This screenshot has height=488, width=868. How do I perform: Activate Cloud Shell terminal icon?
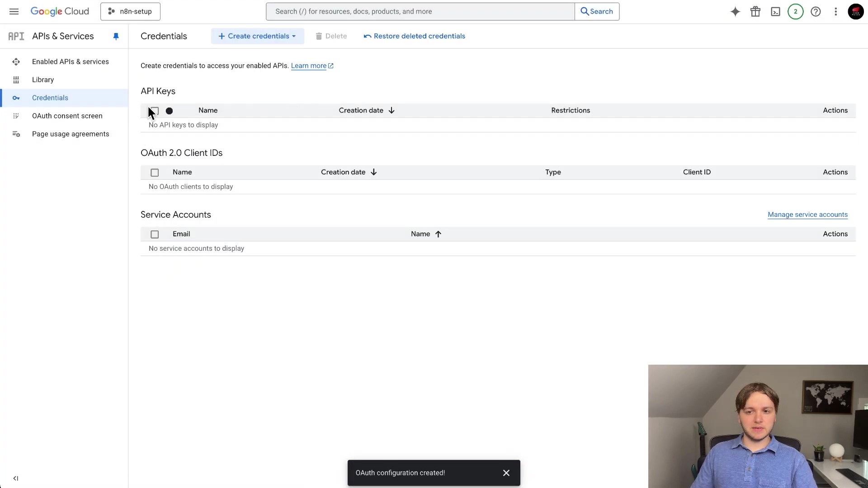click(x=775, y=12)
